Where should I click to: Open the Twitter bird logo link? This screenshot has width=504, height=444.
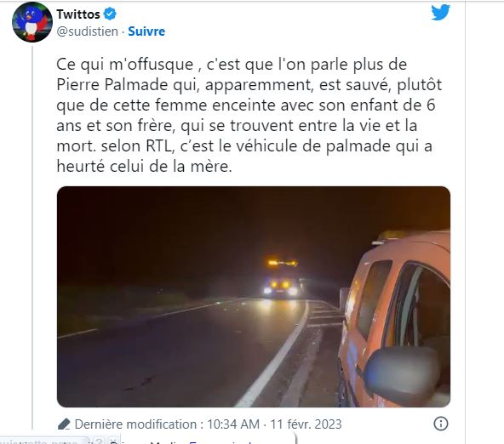(x=440, y=13)
